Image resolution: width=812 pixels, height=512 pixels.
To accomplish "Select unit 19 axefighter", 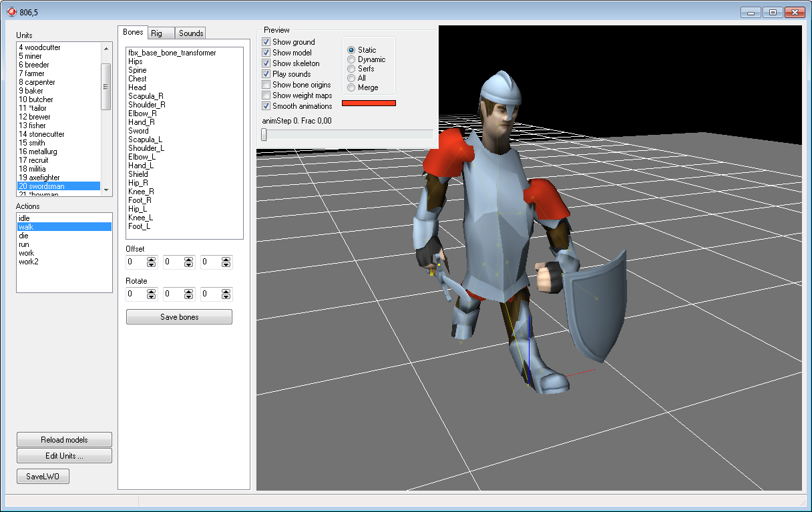I will pos(59,178).
